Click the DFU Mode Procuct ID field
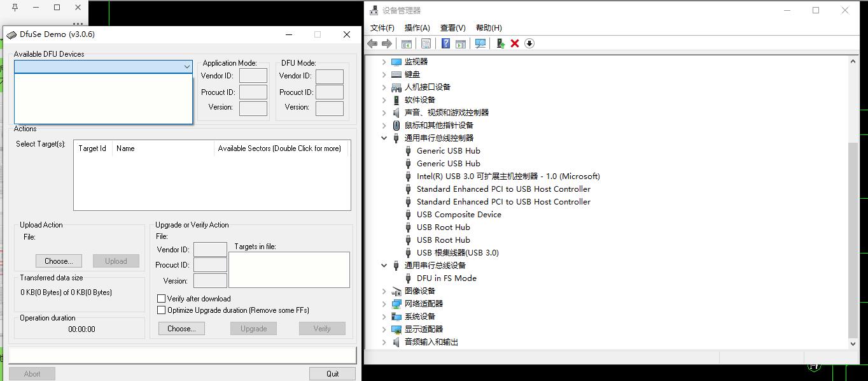Image resolution: width=868 pixels, height=381 pixels. coord(329,92)
